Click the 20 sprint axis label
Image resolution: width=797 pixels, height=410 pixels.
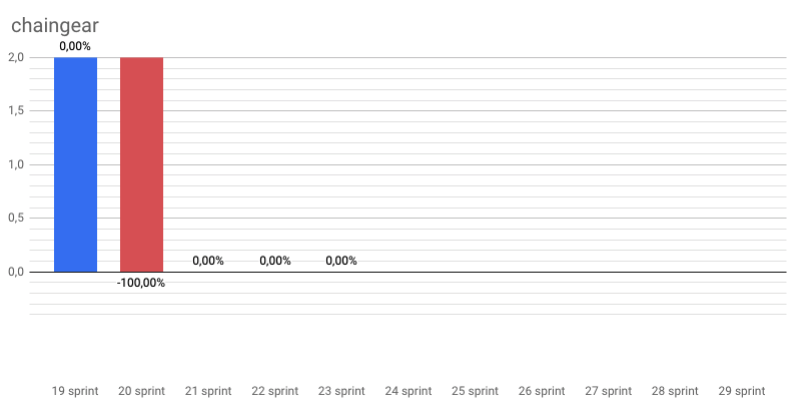(x=141, y=391)
